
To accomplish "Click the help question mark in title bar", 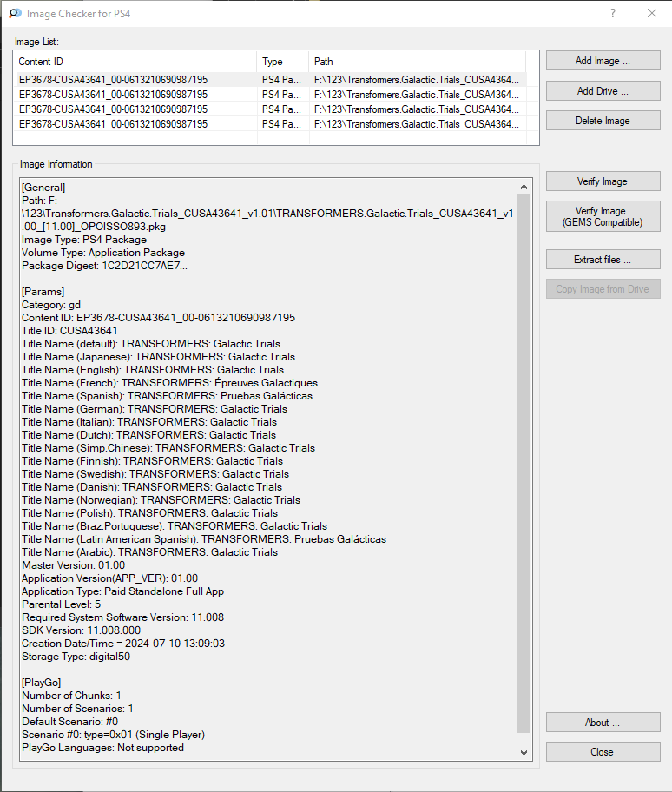I will [x=613, y=13].
